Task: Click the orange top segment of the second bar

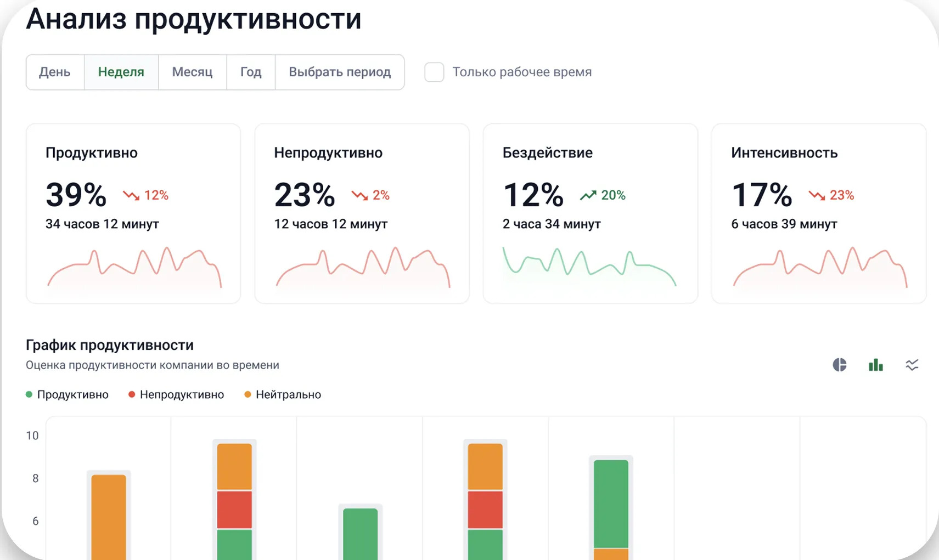Action: (x=234, y=467)
